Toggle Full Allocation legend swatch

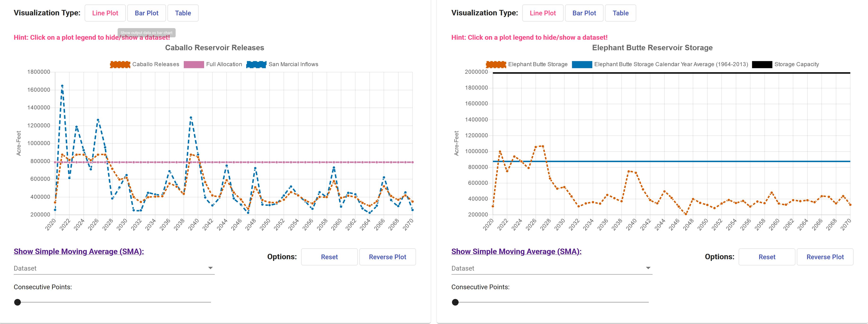tap(194, 64)
